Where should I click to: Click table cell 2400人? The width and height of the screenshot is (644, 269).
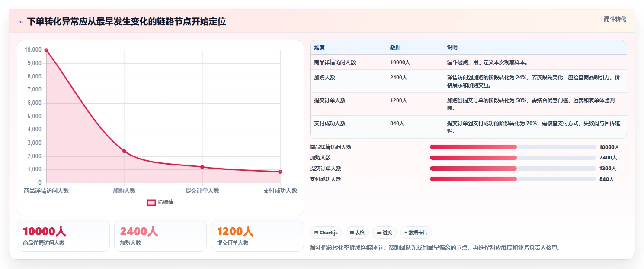pos(398,78)
